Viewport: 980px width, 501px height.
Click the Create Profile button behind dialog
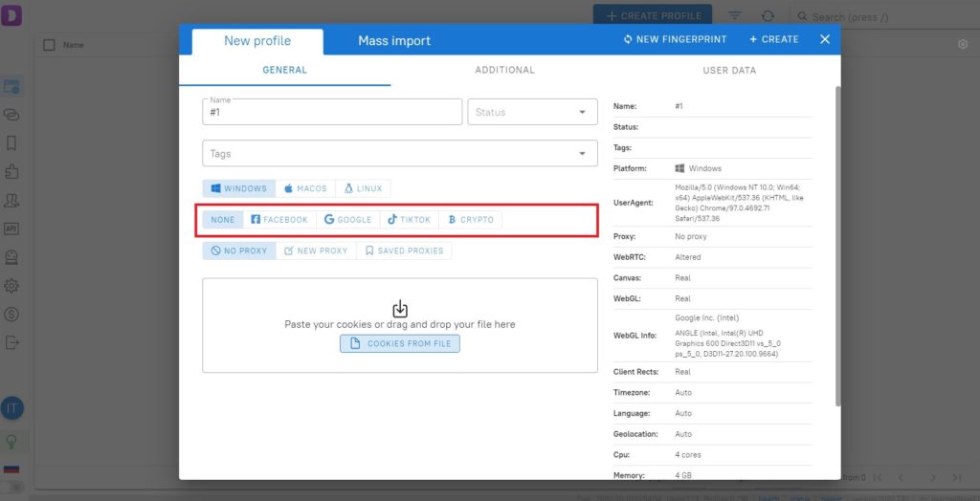click(653, 16)
